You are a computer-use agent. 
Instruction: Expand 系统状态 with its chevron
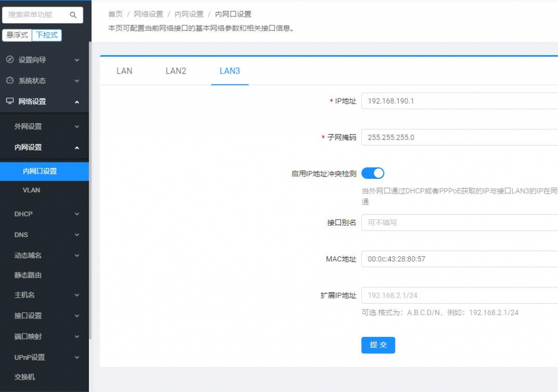tap(77, 81)
